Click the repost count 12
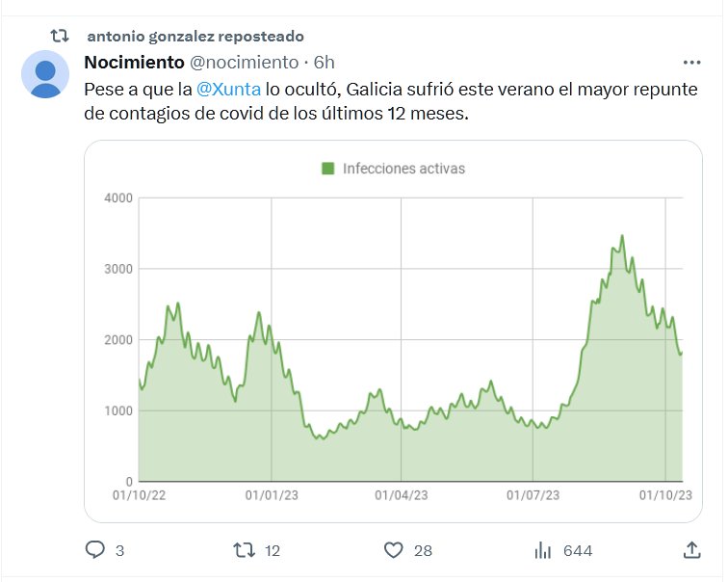728x582 pixels. pos(272,551)
